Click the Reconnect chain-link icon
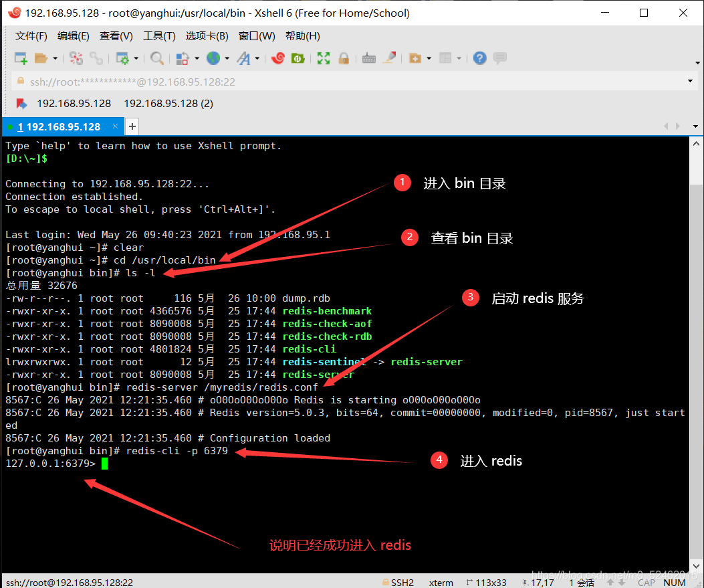Screen dimensions: 704x588 96,58
